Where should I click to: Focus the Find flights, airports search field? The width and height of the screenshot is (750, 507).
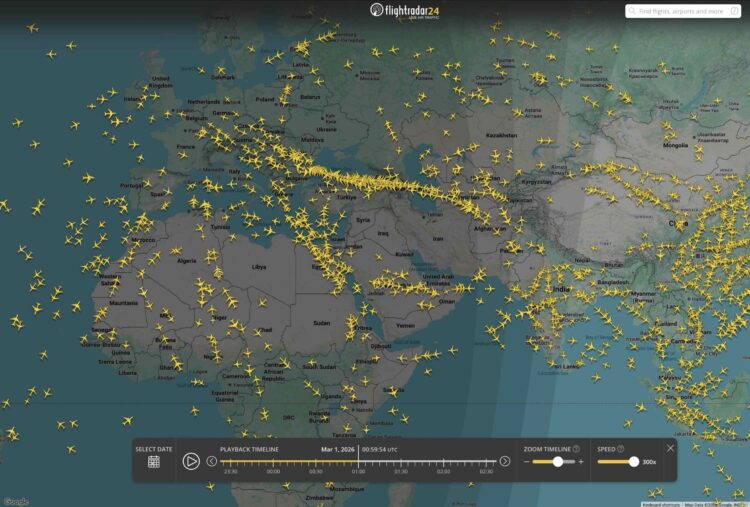(683, 11)
